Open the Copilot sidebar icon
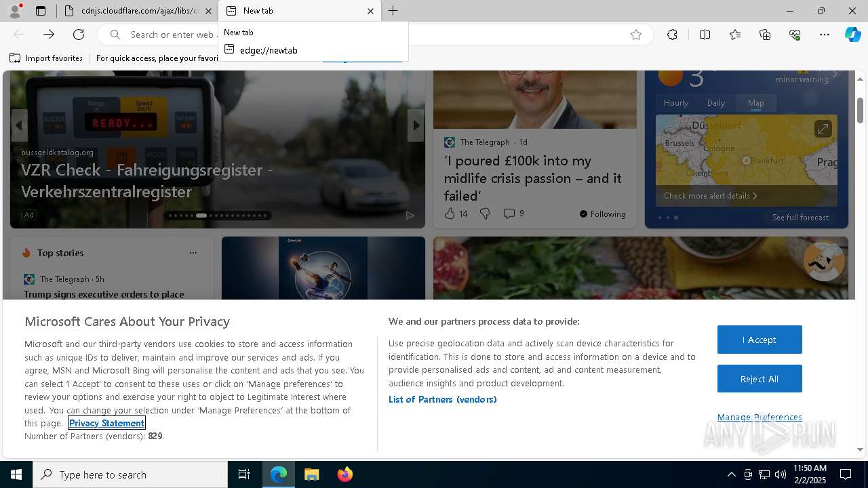Viewport: 868px width, 488px height. [x=852, y=35]
